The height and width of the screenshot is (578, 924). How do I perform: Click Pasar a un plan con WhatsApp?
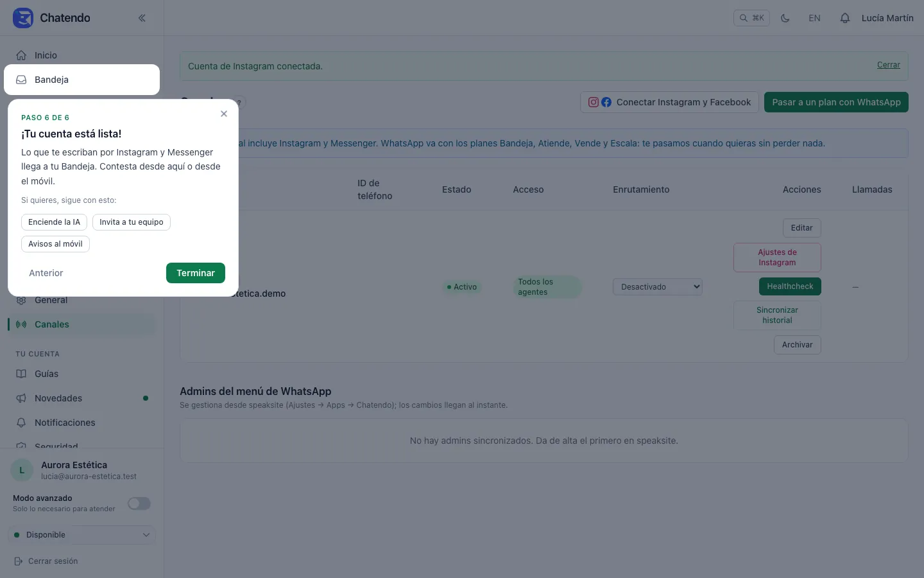pos(836,102)
